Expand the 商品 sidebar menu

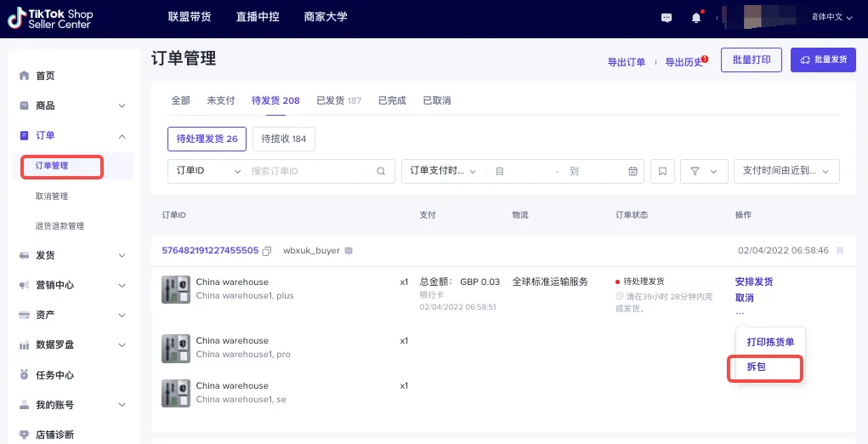(x=122, y=105)
